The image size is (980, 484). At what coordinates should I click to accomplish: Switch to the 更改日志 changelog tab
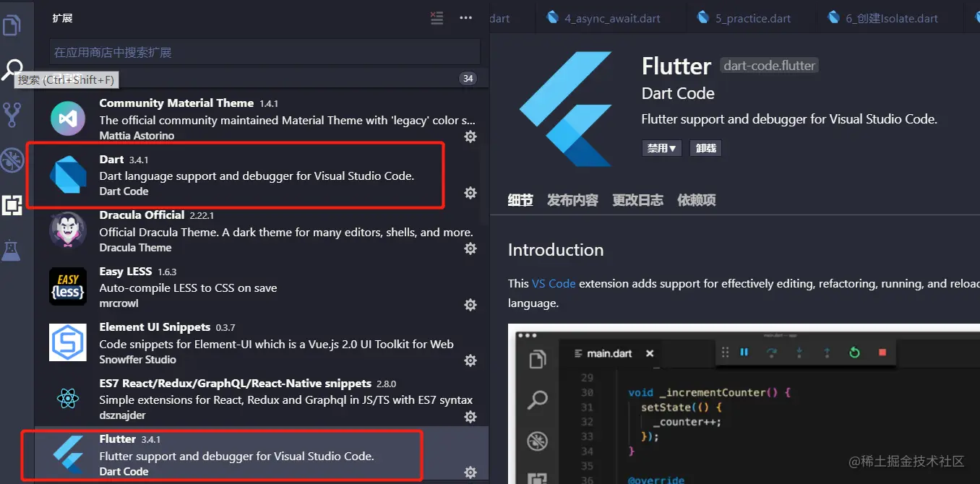tap(637, 200)
